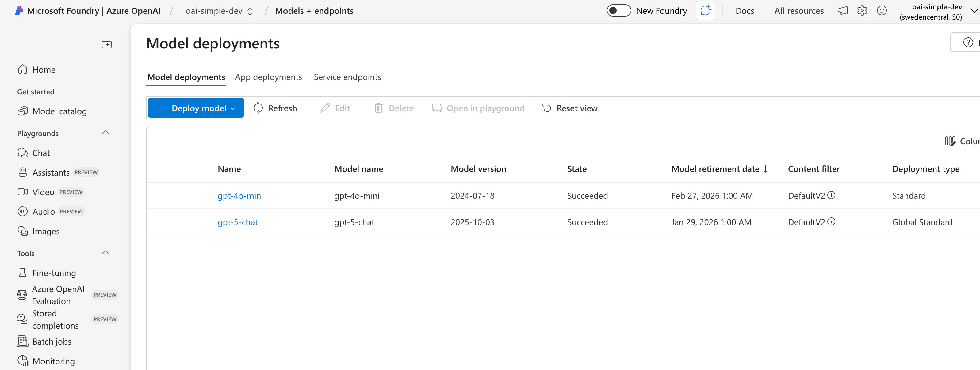Open Model catalog in sidebar
Screen dimensions: 980x370
point(52,111)
